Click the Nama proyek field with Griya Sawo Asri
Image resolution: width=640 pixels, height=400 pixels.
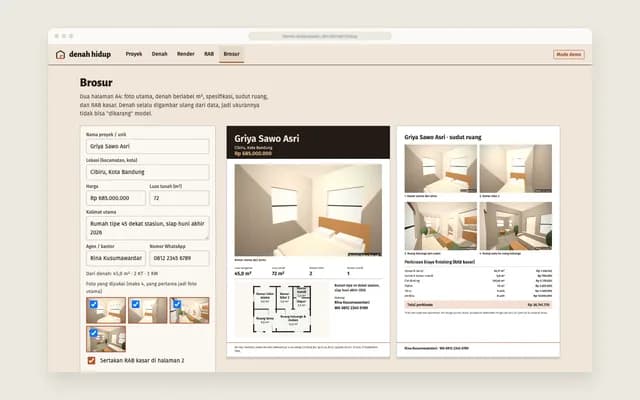pyautogui.click(x=147, y=146)
